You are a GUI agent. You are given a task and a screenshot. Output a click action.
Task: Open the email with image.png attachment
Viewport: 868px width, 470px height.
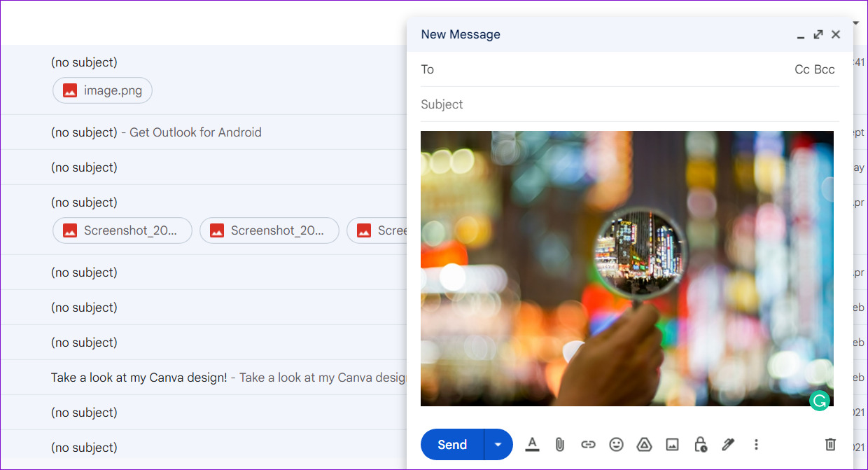[x=203, y=79]
